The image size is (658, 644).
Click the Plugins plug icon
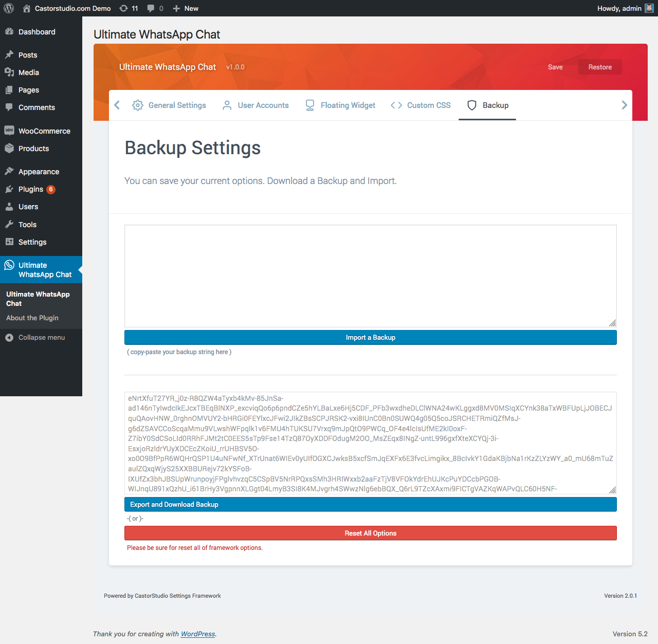tap(9, 189)
